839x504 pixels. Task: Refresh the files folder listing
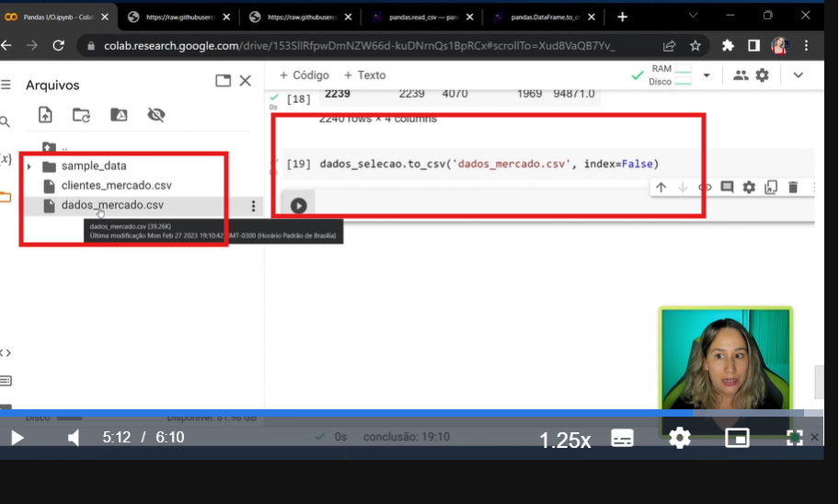(x=81, y=114)
